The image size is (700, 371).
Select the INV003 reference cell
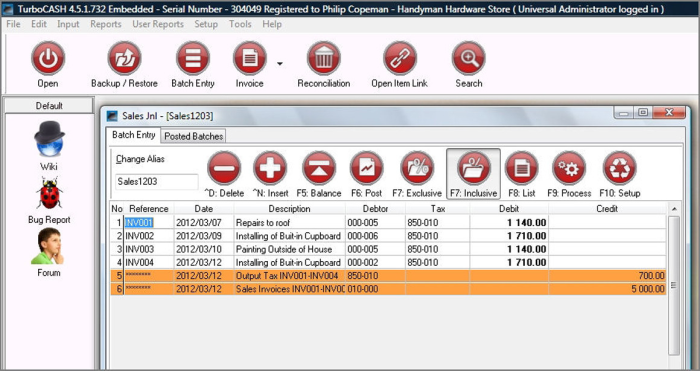[149, 249]
